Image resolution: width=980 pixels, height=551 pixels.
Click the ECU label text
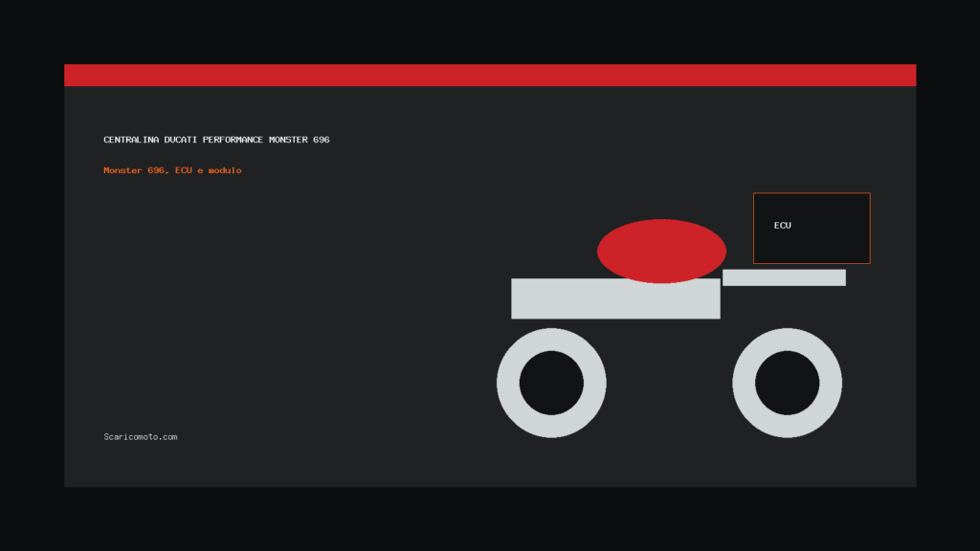pyautogui.click(x=783, y=226)
